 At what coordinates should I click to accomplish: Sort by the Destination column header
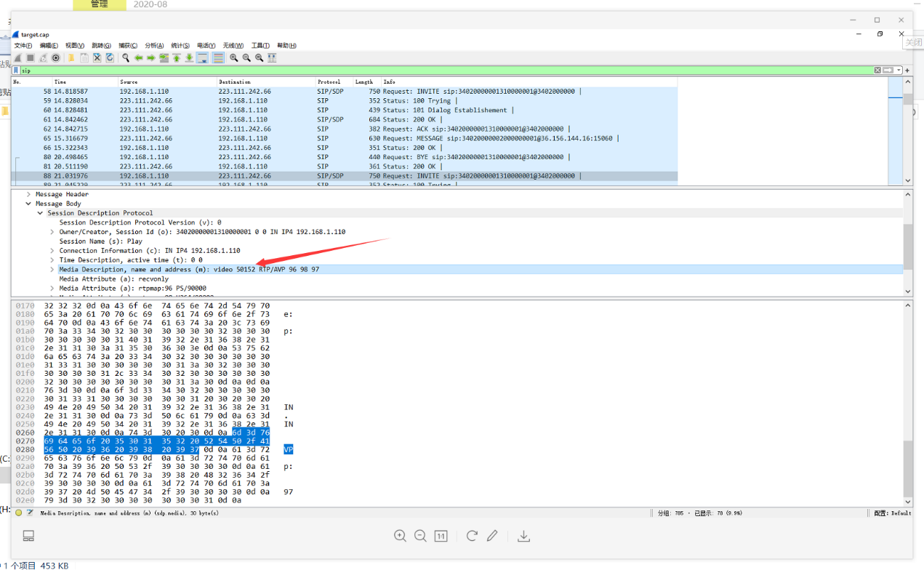point(266,82)
